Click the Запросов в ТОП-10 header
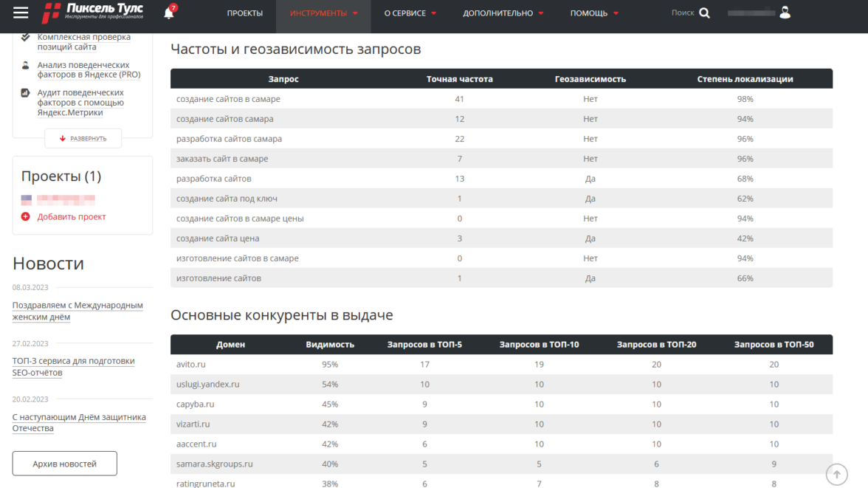The width and height of the screenshot is (868, 488). [539, 345]
